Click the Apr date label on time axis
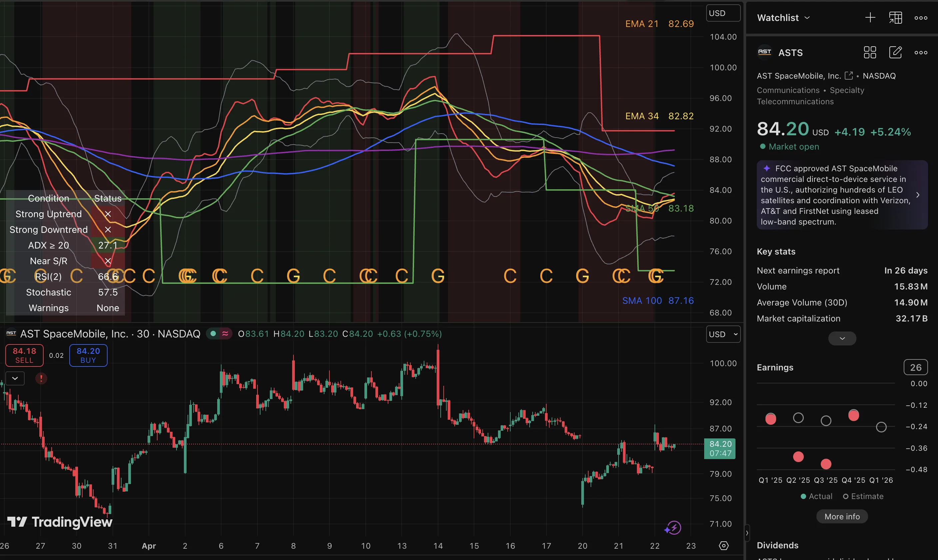This screenshot has height=560, width=938. [149, 546]
